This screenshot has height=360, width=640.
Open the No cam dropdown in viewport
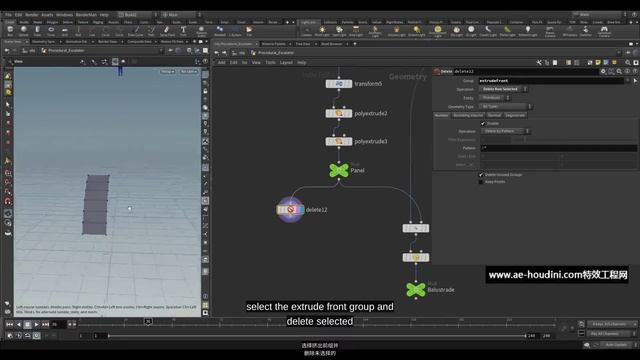[189, 71]
